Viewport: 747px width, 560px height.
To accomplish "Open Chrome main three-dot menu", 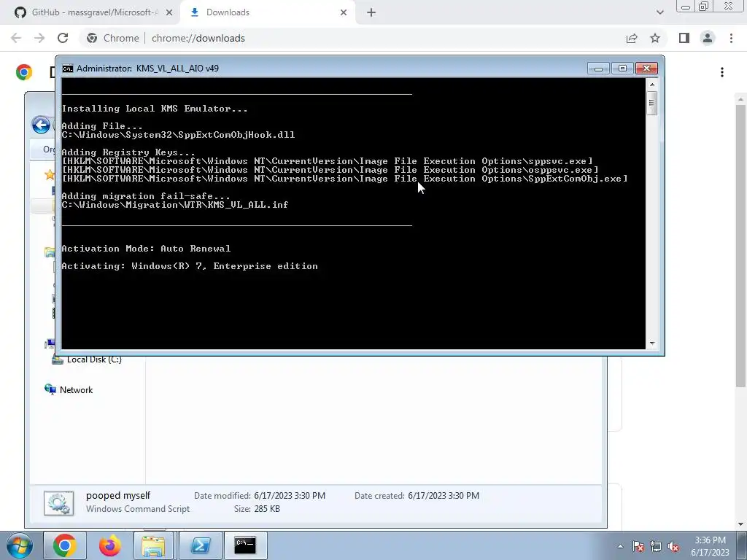I will tap(731, 38).
